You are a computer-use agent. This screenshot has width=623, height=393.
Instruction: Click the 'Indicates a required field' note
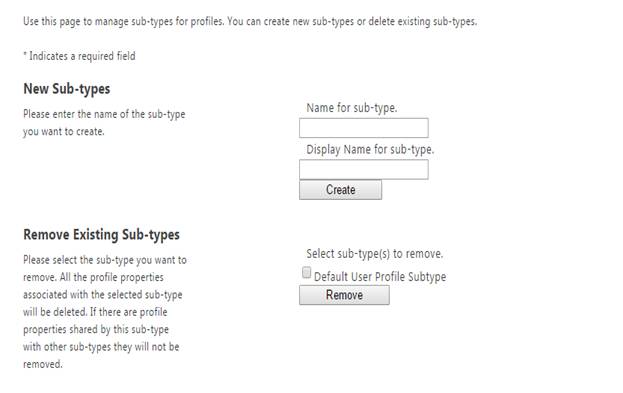tap(79, 56)
